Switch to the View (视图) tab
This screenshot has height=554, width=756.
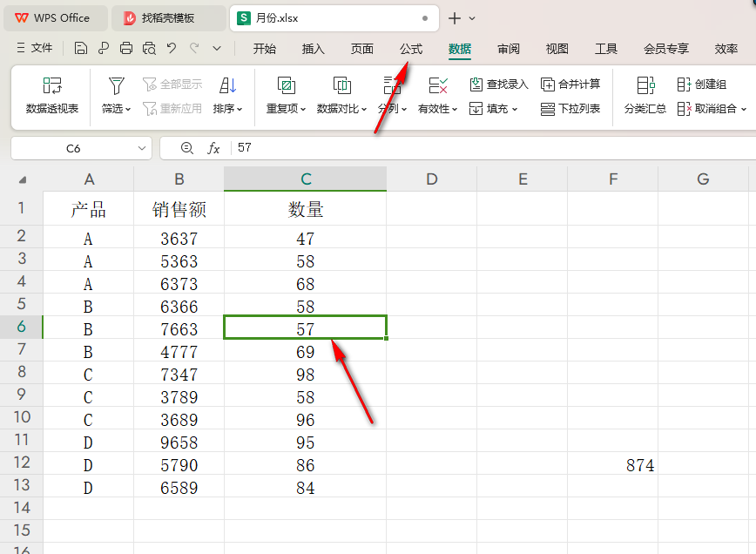557,49
